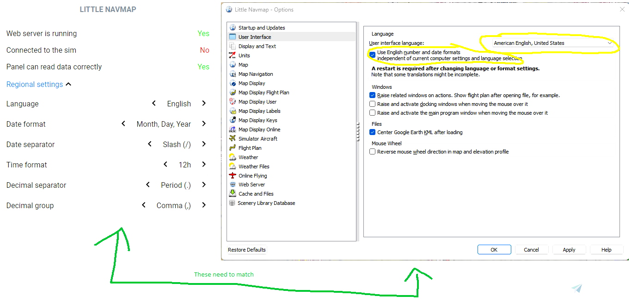Uncheck Raise related windows on actions

pos(372,95)
